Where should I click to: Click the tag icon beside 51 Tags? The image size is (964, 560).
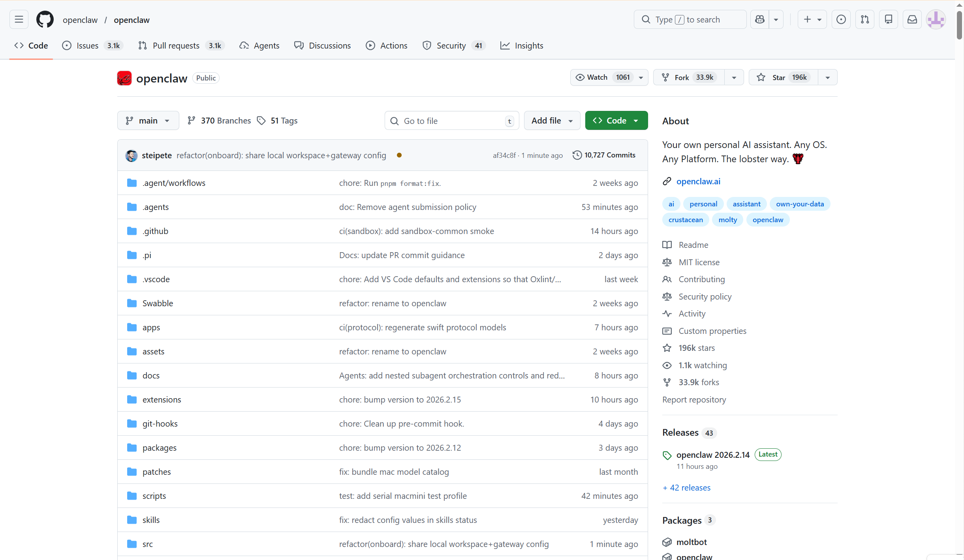261,120
